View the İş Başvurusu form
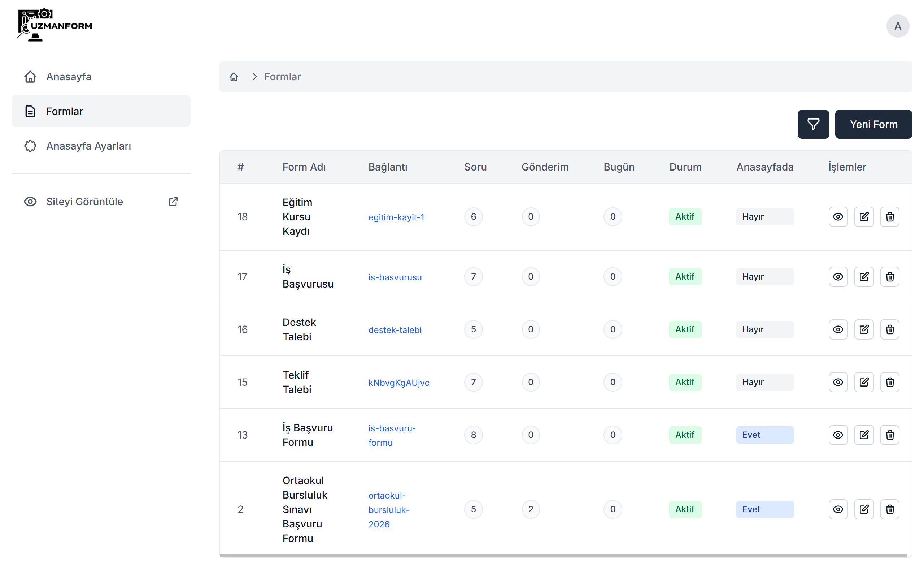Screen dimensions: 924x578 (x=838, y=277)
